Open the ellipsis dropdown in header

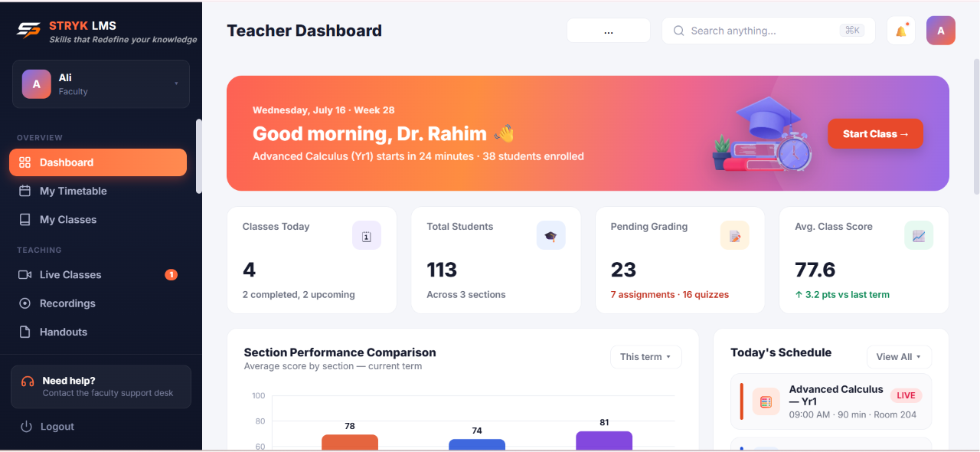pos(609,31)
